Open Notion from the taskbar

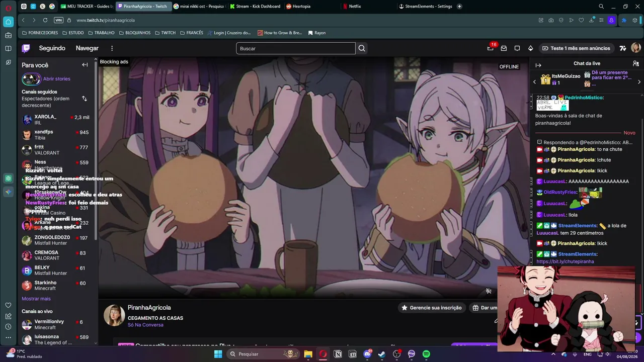338,354
